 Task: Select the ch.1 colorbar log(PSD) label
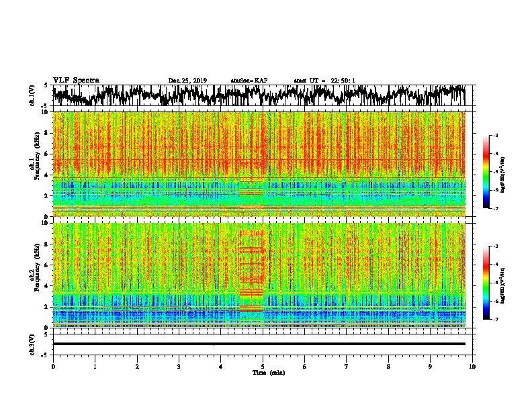point(503,175)
